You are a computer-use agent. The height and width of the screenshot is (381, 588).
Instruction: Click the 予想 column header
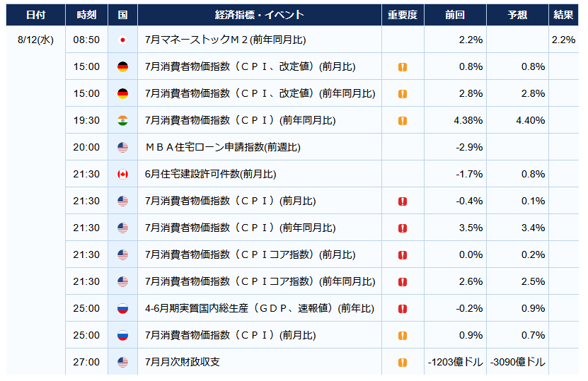pyautogui.click(x=517, y=15)
